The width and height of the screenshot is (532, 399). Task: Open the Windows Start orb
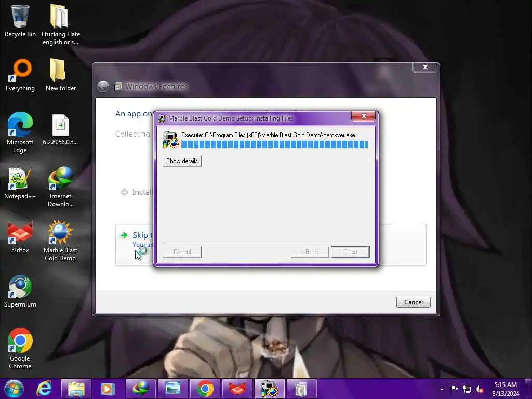point(14,389)
